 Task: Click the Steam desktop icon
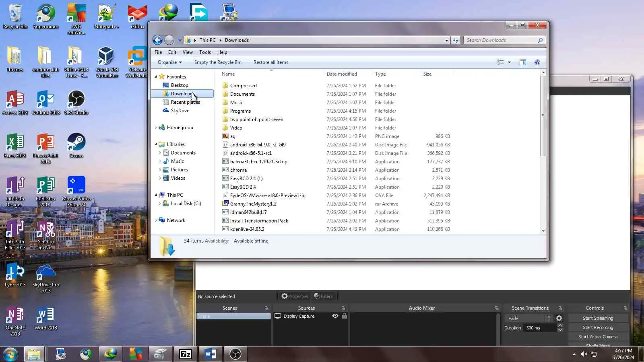pyautogui.click(x=76, y=146)
